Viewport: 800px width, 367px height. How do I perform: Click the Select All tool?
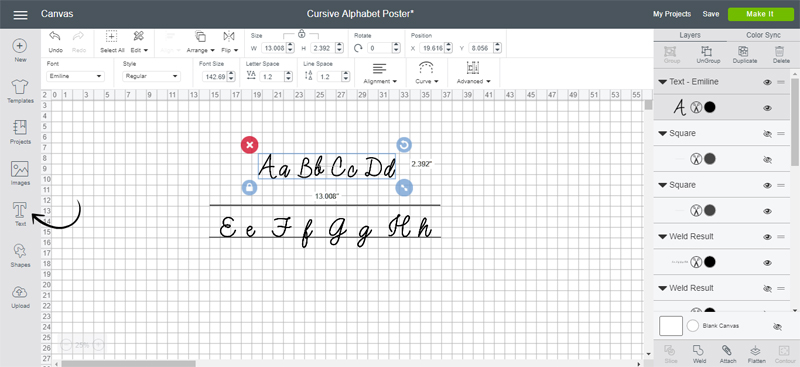point(112,42)
